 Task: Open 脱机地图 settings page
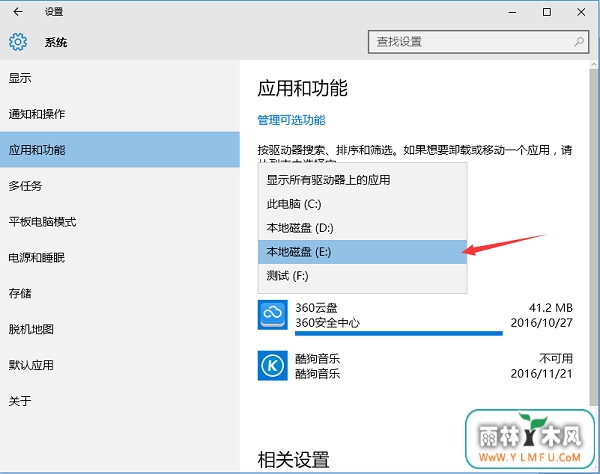coord(120,329)
